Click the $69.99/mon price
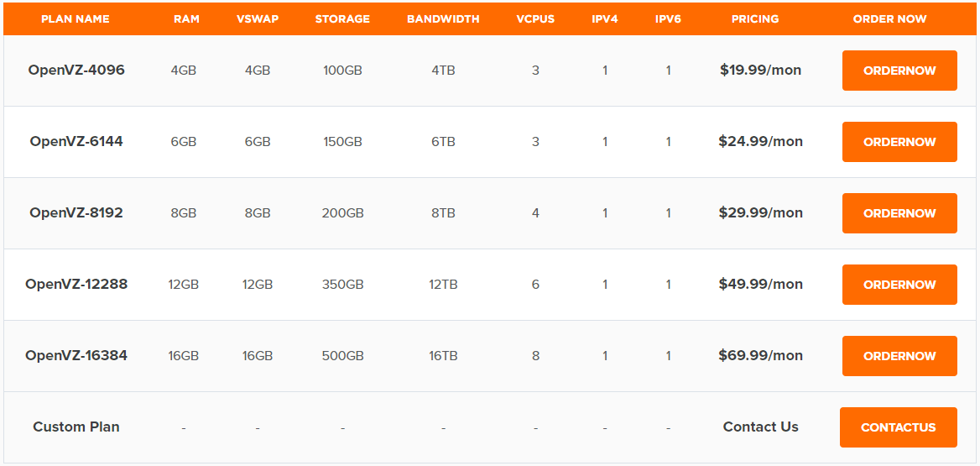980x466 pixels. (761, 355)
